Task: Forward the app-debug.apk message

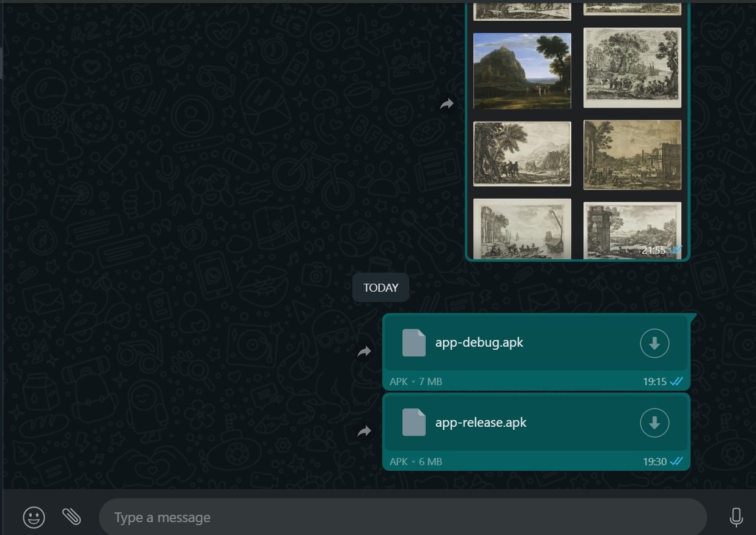Action: [365, 352]
